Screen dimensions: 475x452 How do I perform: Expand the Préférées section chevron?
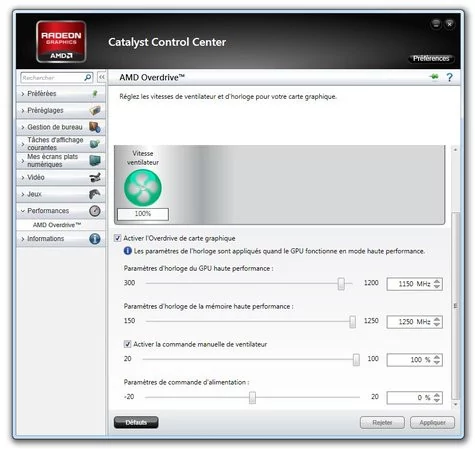click(x=23, y=94)
